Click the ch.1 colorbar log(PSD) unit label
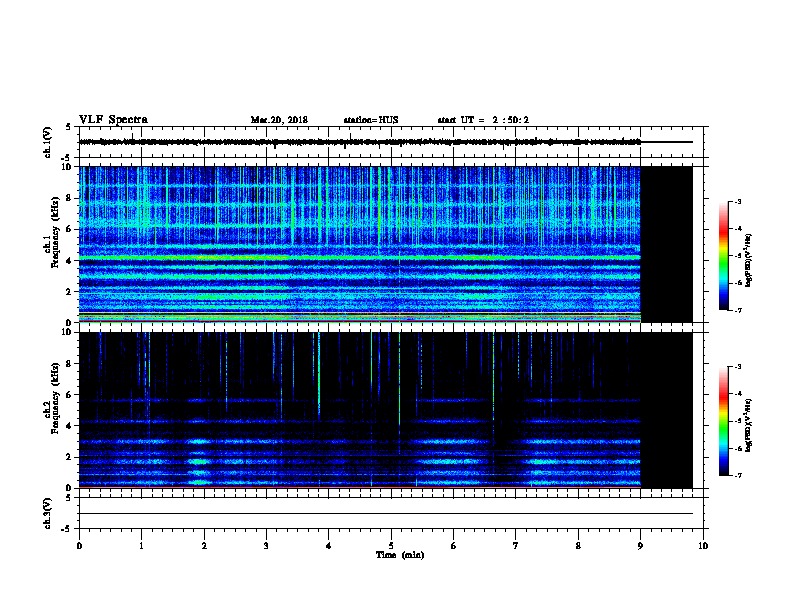 [749, 260]
